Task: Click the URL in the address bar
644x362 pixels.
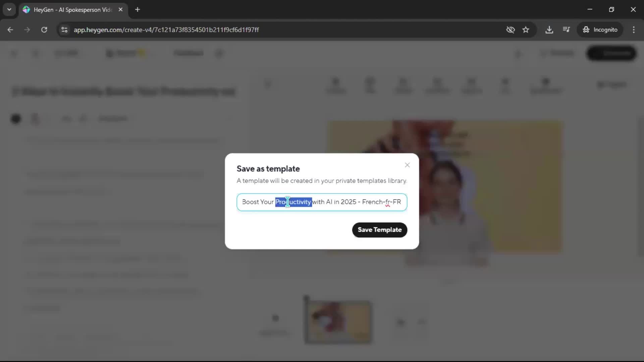Action: pos(166,30)
